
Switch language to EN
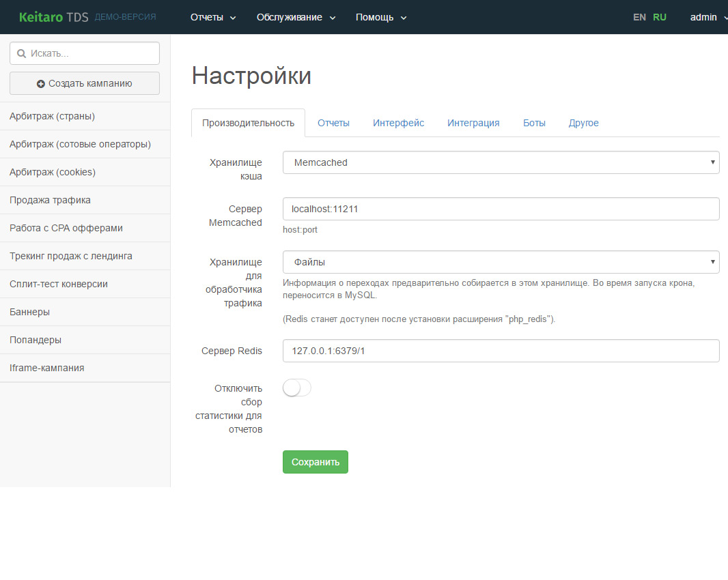pos(639,17)
